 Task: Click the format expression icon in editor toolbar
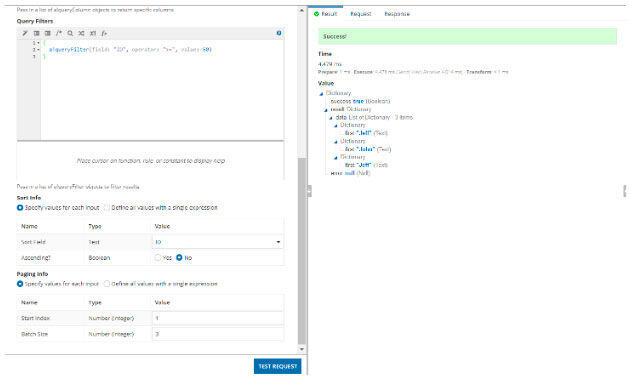[x=25, y=33]
